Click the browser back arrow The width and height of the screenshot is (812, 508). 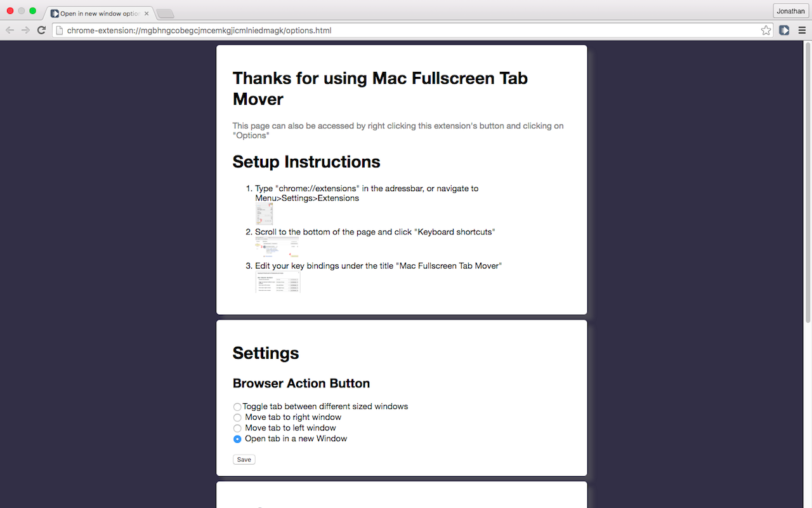pyautogui.click(x=10, y=30)
